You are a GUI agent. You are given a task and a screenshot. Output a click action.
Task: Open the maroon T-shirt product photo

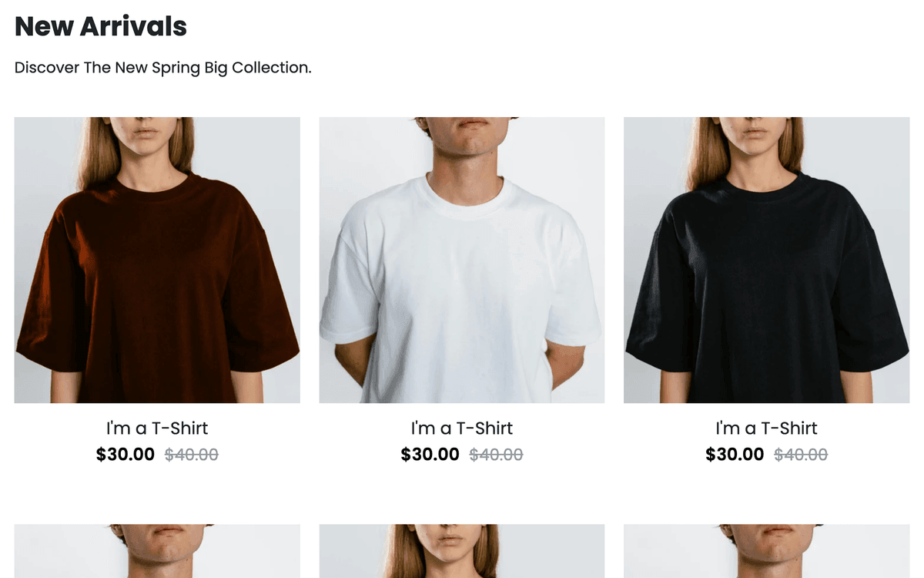pyautogui.click(x=157, y=260)
